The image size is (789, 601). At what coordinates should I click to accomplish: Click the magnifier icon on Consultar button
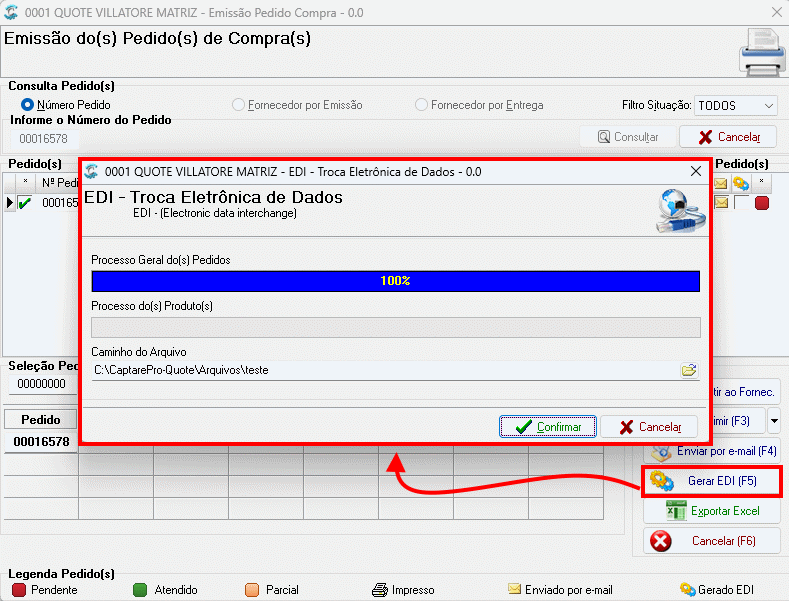click(604, 137)
